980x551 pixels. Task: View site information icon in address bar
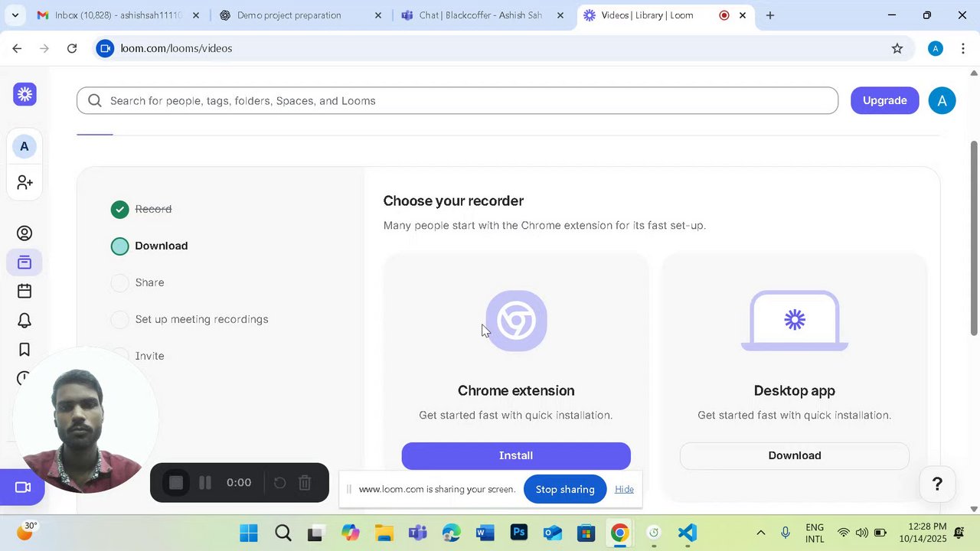tap(106, 48)
